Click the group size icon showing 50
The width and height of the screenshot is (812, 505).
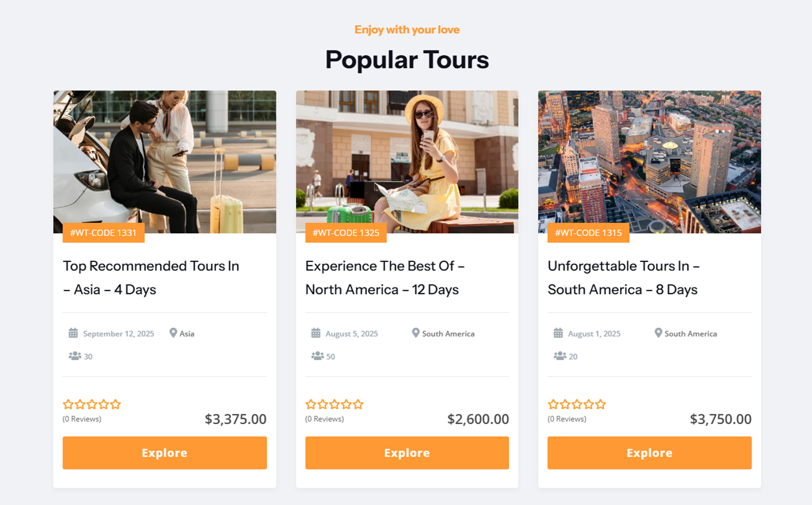tap(317, 356)
